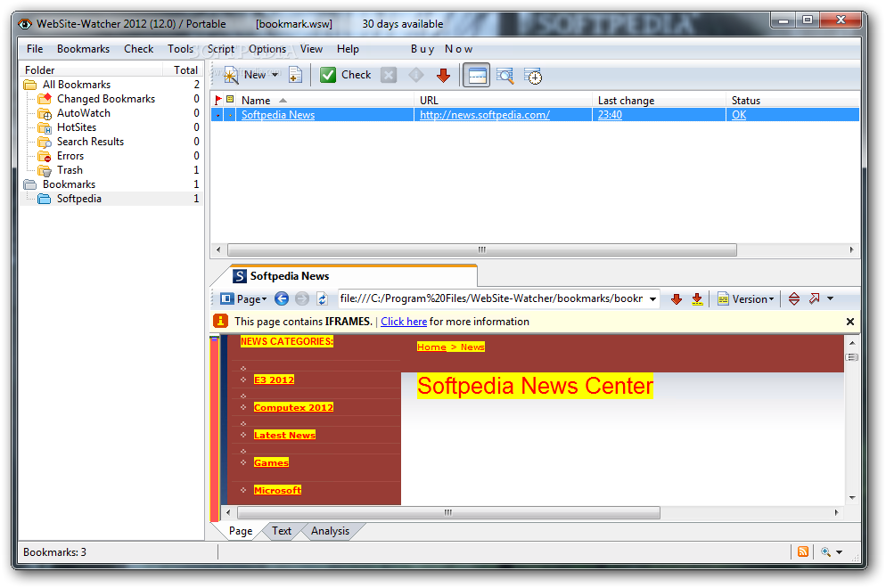Select the Bookmarks root folder
The width and height of the screenshot is (886, 588).
tap(69, 184)
